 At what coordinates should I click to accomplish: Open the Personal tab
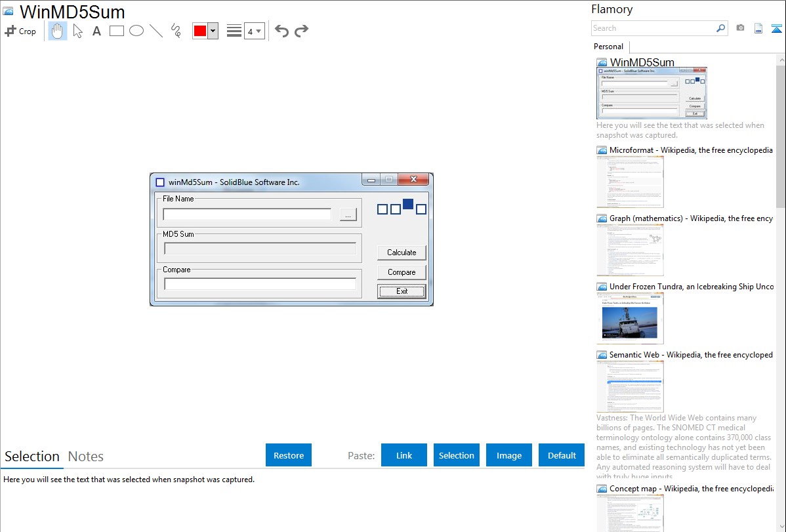pyautogui.click(x=609, y=46)
